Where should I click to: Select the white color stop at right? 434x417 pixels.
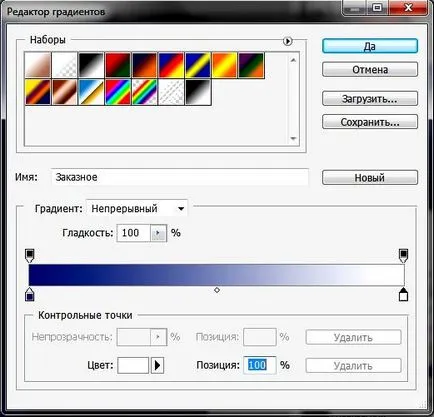coord(403,294)
